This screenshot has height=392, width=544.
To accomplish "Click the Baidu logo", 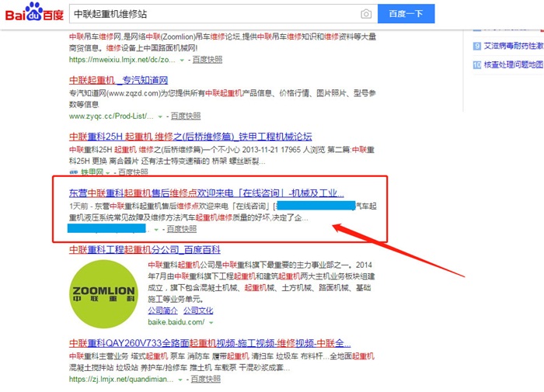I will (x=34, y=13).
